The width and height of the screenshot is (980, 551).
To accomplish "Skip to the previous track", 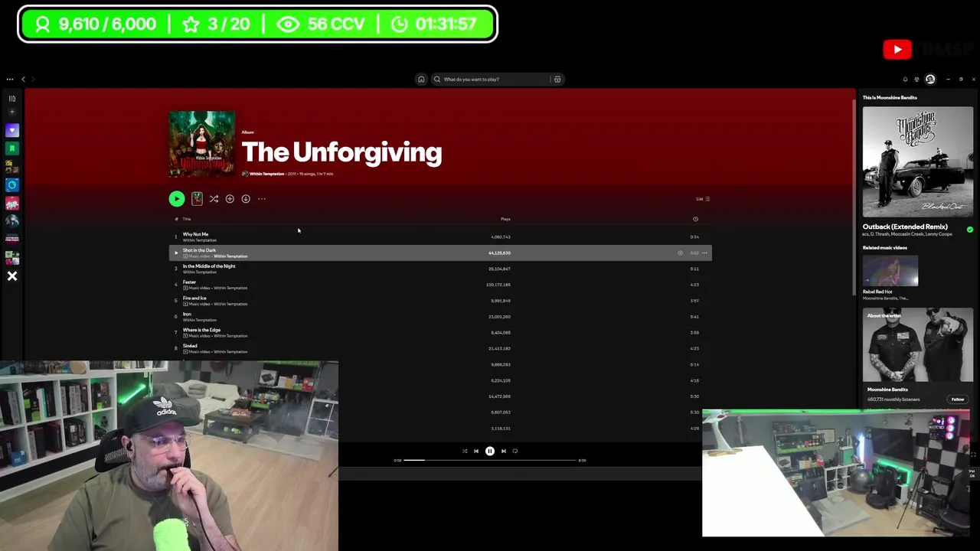I will [476, 452].
